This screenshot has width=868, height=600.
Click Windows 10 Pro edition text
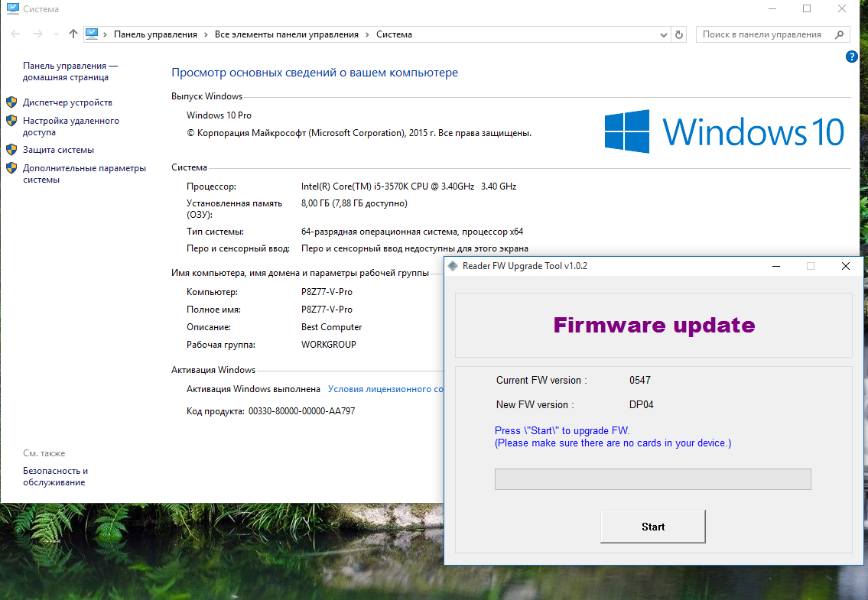219,115
